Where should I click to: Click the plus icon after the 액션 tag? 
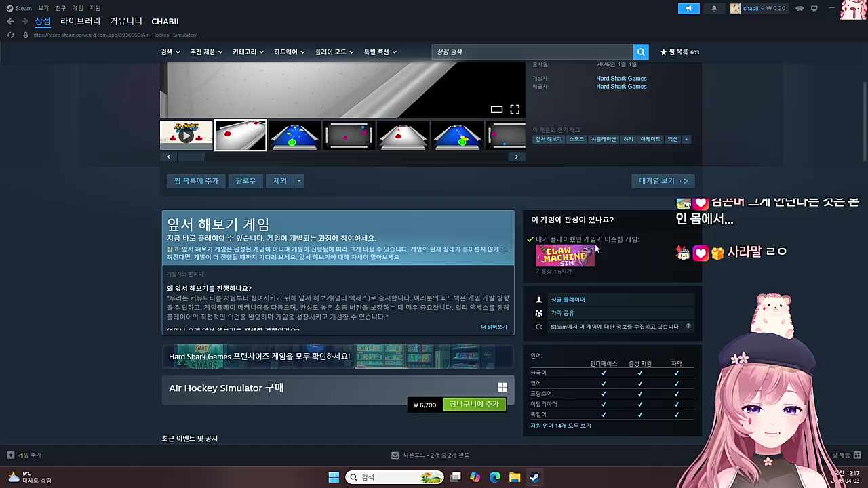[x=686, y=139]
